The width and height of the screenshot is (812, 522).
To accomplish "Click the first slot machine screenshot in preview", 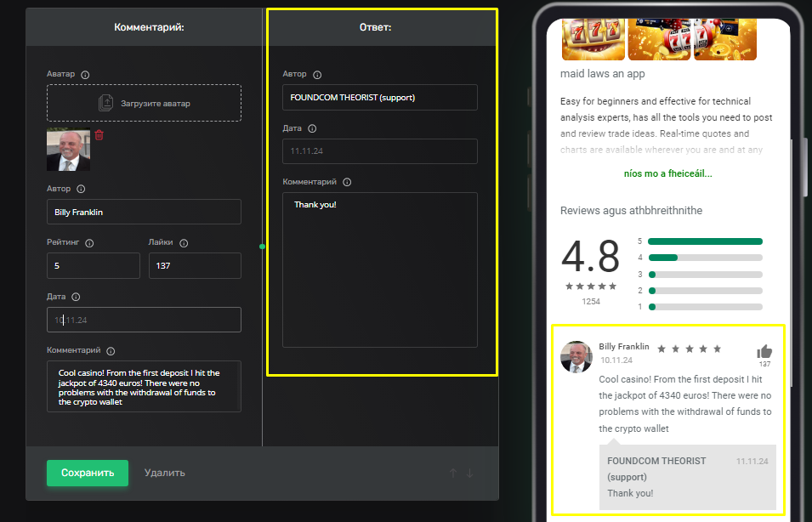I will point(593,39).
